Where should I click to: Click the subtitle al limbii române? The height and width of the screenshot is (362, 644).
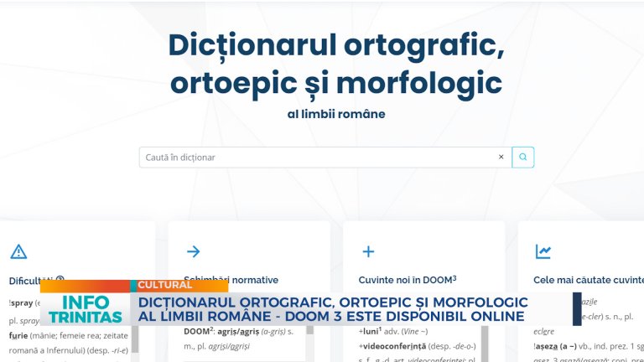pos(336,114)
